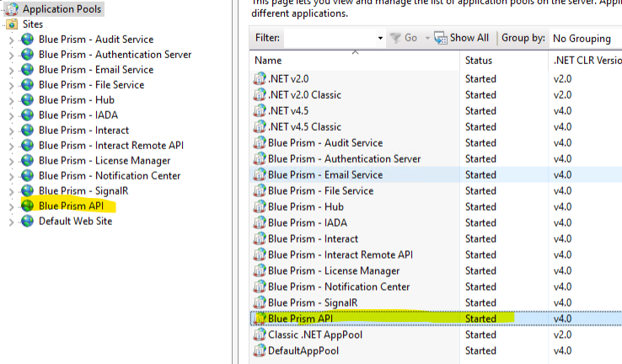Screen dimensions: 622x364
Task: Click globe icon for Blue Prism - Audit Service site
Action: tap(27, 40)
